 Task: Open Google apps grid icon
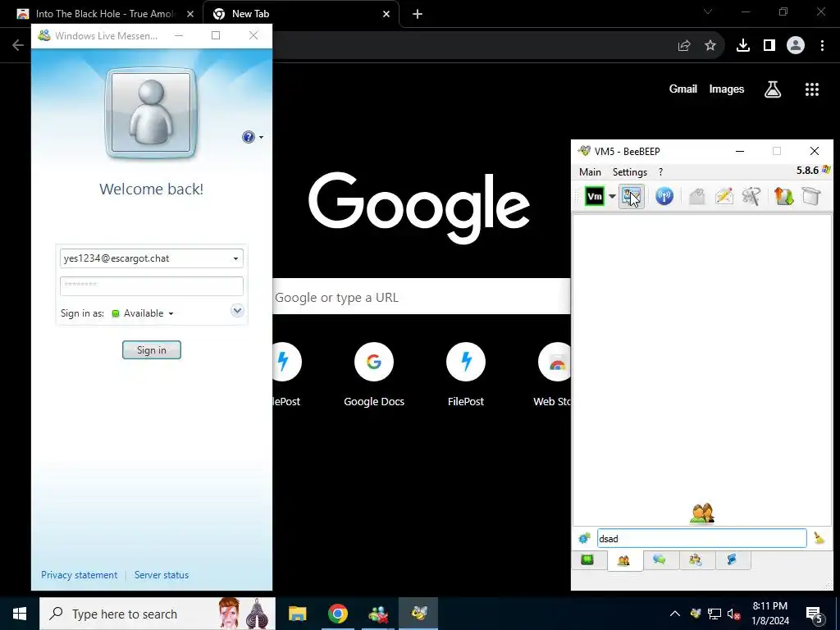[x=812, y=89]
